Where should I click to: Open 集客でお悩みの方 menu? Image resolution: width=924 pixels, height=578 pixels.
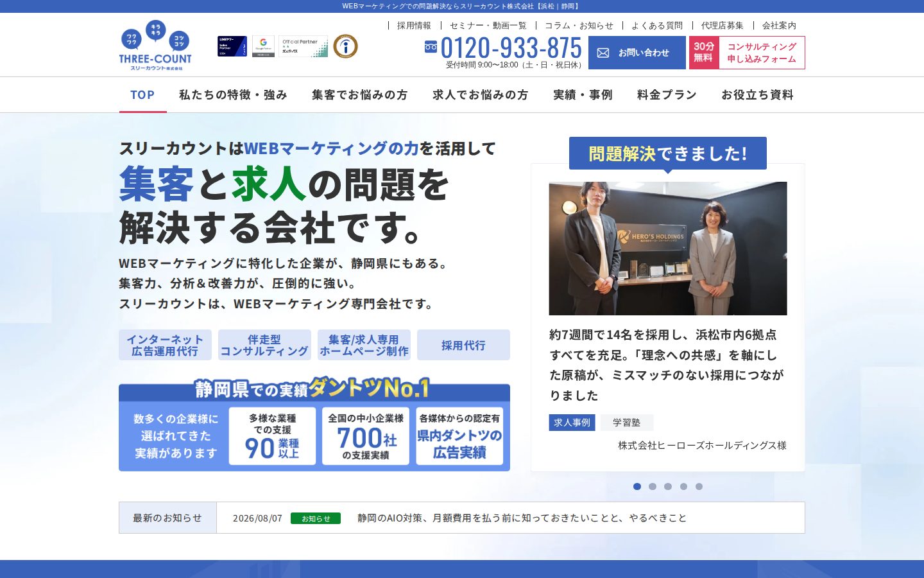(x=359, y=95)
